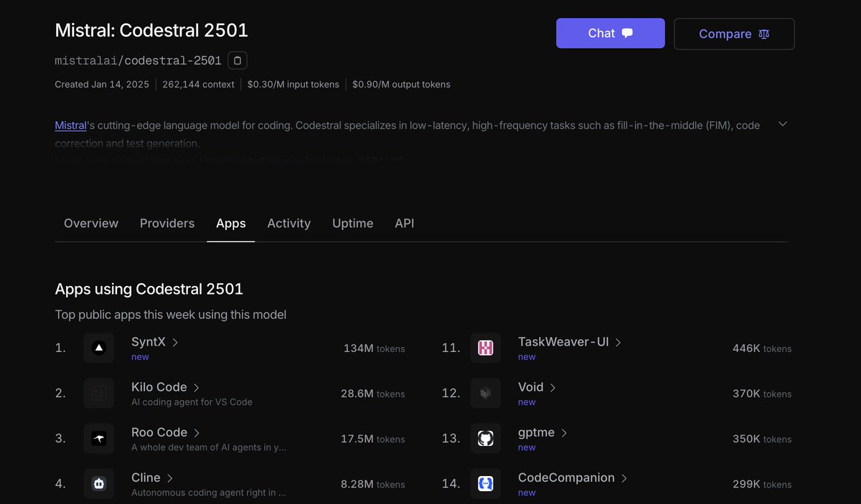
Task: Click the $0.30/M input tokens price
Action: pyautogui.click(x=293, y=85)
